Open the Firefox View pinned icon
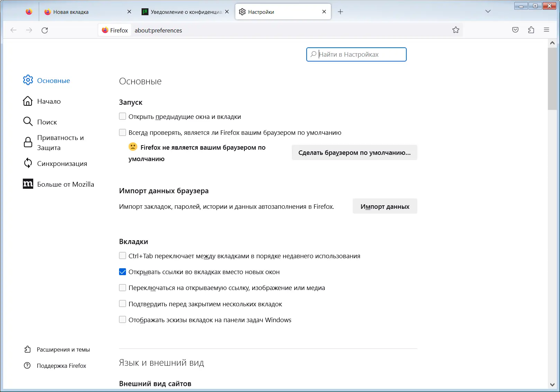 click(x=29, y=12)
